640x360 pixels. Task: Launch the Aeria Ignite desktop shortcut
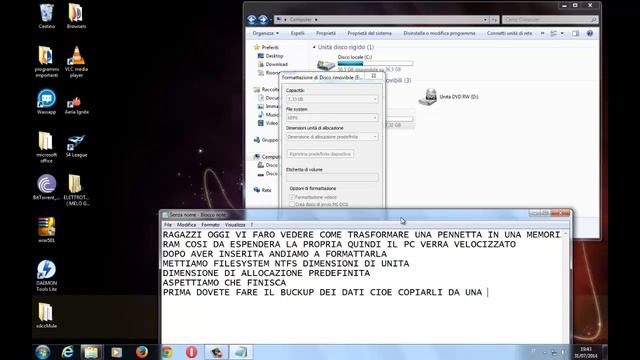pos(76,105)
